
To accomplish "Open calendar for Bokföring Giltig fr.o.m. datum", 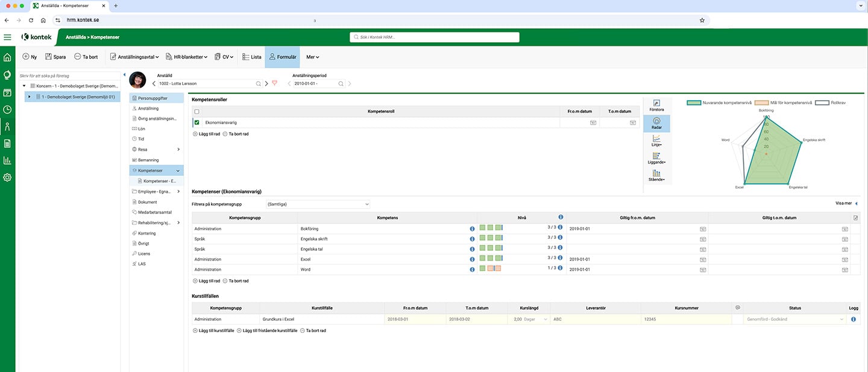I will click(702, 229).
